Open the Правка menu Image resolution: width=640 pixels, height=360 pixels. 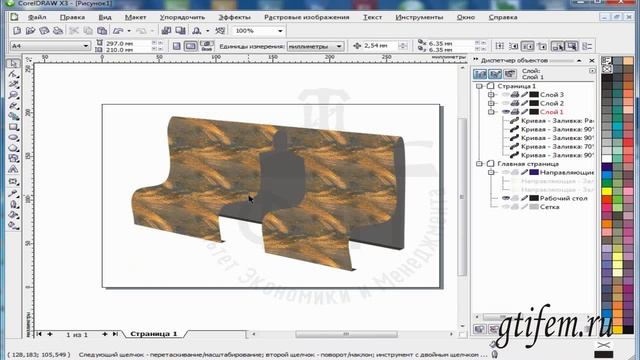[72, 17]
